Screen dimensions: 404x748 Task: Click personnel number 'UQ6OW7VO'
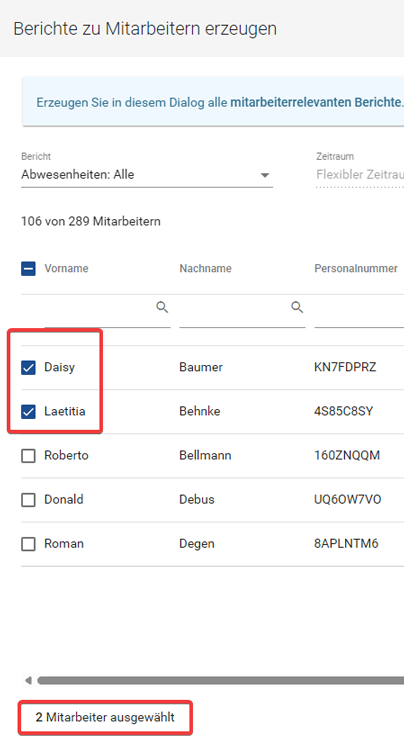(x=348, y=499)
